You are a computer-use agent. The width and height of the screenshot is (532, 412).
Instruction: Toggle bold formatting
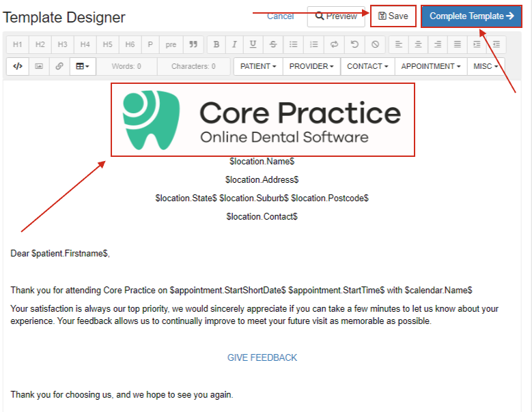pyautogui.click(x=216, y=44)
